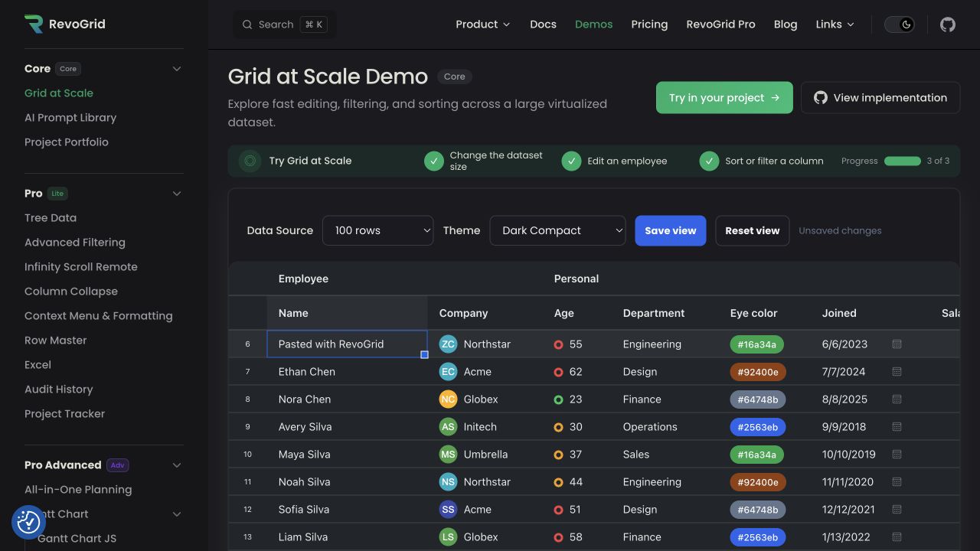Screen dimensions: 980x551
Task: Click the 'Change the dataset size' check icon
Action: (434, 161)
